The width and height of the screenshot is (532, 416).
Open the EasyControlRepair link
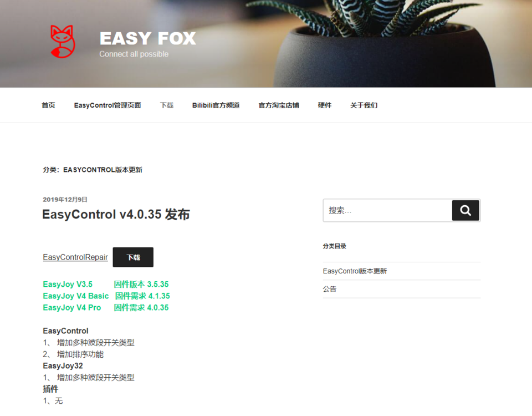point(75,257)
